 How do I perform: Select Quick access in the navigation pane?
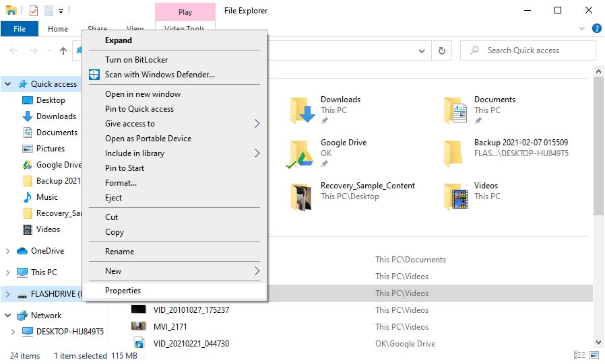tap(54, 84)
